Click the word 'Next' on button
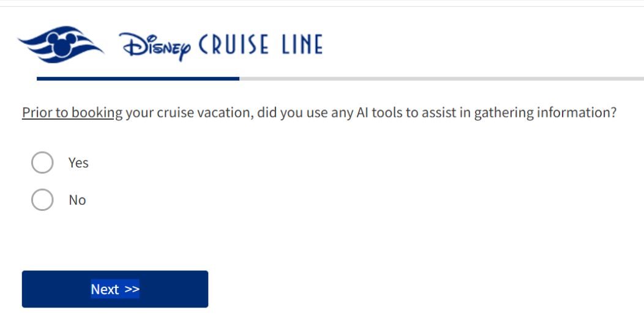644x324 pixels. (105, 289)
